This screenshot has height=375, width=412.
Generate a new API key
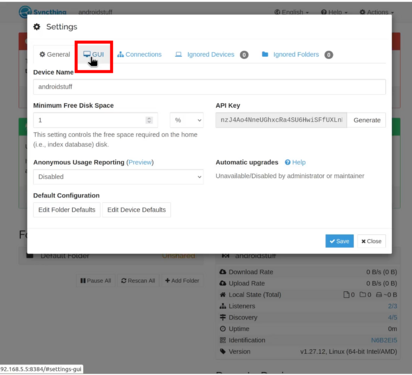pos(367,120)
